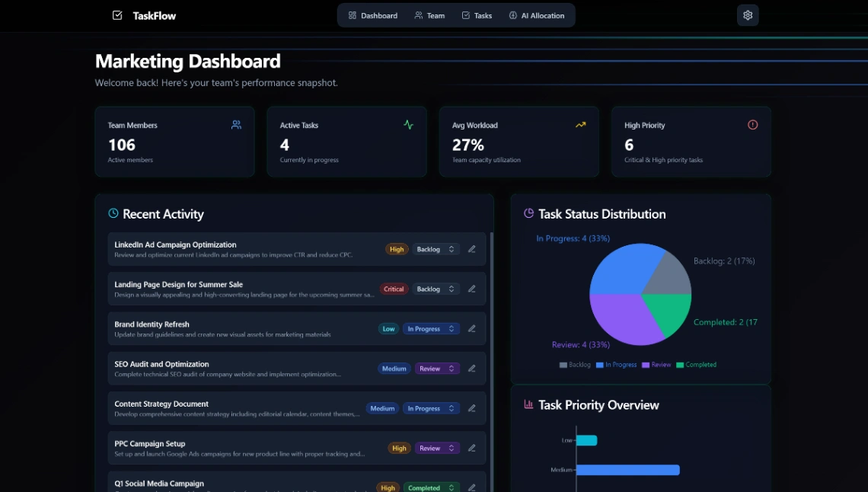This screenshot has width=868, height=492.
Task: Open the Completed dropdown on Q1 Social Media Campaign
Action: [x=430, y=487]
